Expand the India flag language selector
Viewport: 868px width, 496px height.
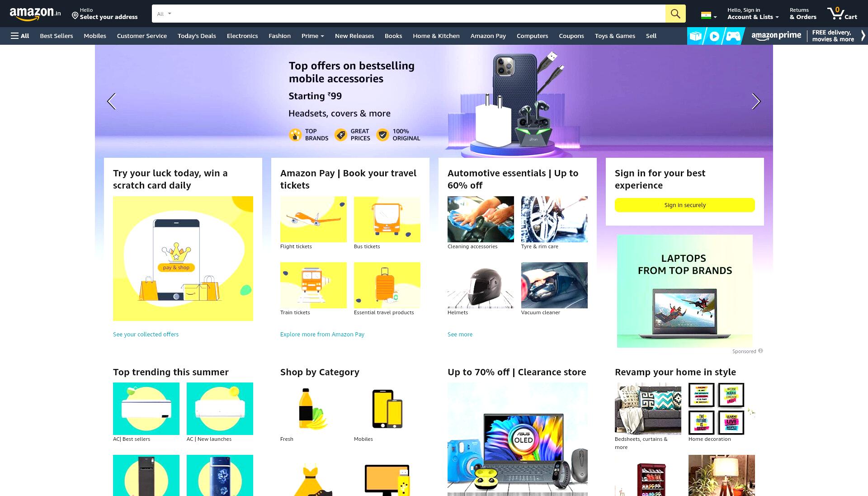(x=708, y=15)
